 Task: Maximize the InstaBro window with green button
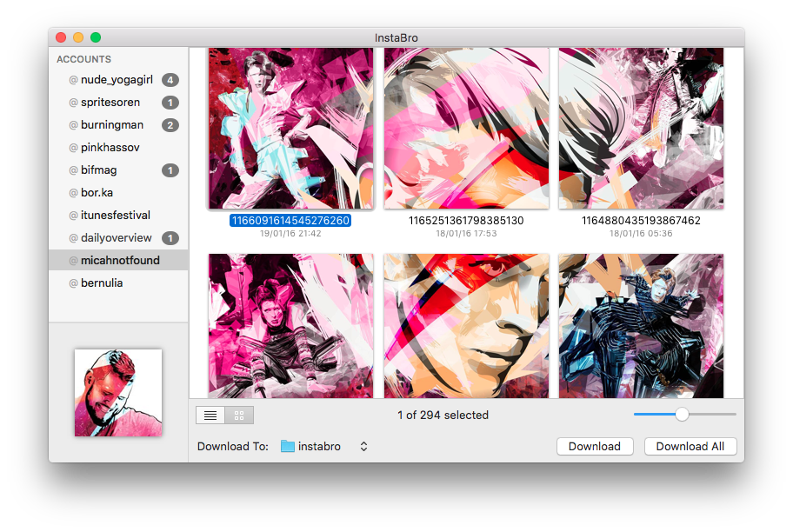pyautogui.click(x=96, y=37)
